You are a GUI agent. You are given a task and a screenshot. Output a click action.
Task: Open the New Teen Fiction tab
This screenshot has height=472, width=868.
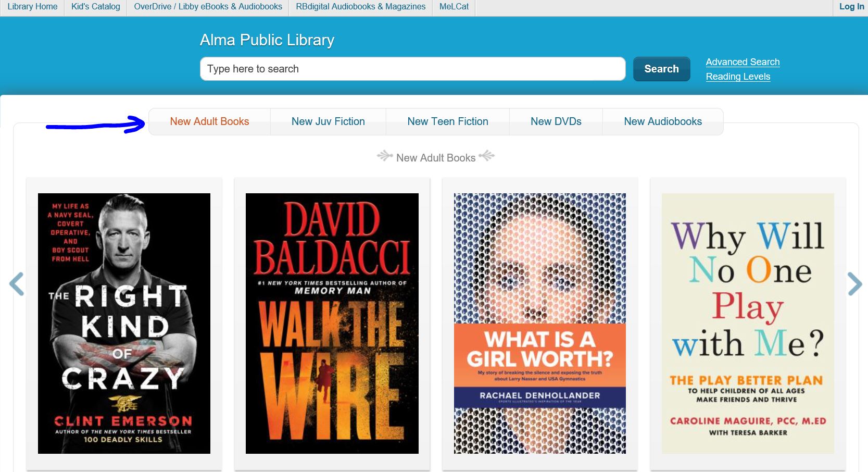pos(448,121)
